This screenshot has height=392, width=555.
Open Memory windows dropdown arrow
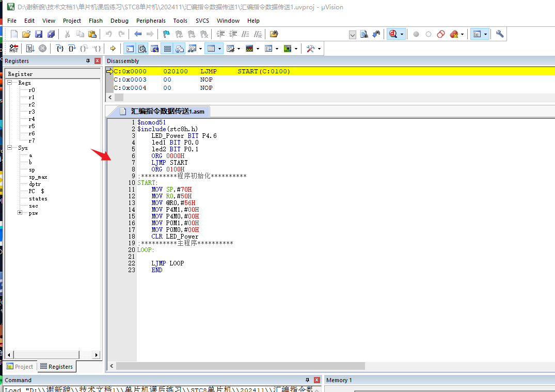220,49
